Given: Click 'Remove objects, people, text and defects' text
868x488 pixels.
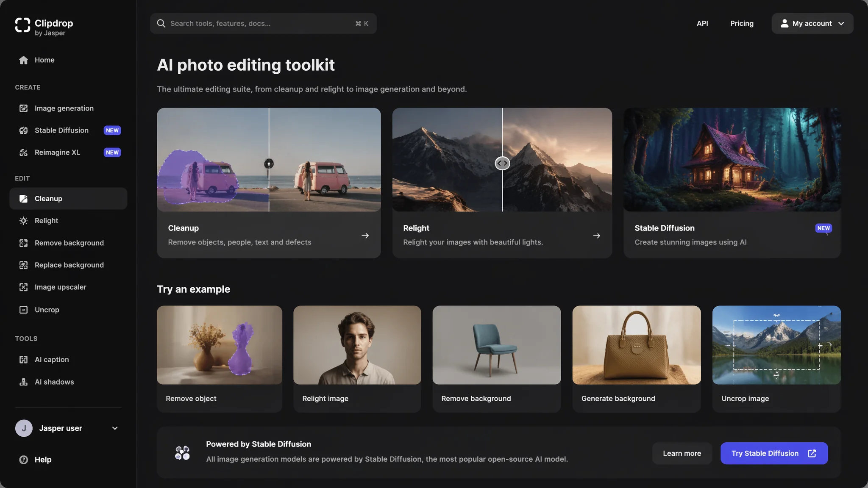Looking at the screenshot, I should [239, 242].
